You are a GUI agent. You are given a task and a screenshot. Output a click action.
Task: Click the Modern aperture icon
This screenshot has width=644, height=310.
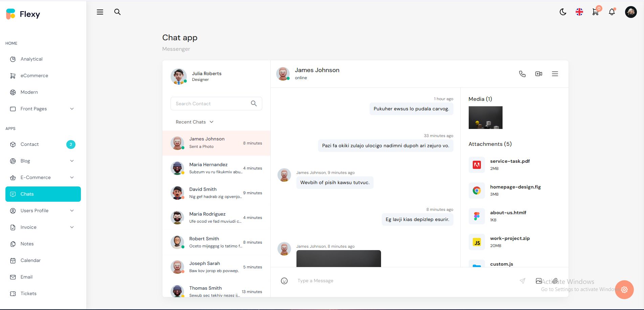(13, 92)
